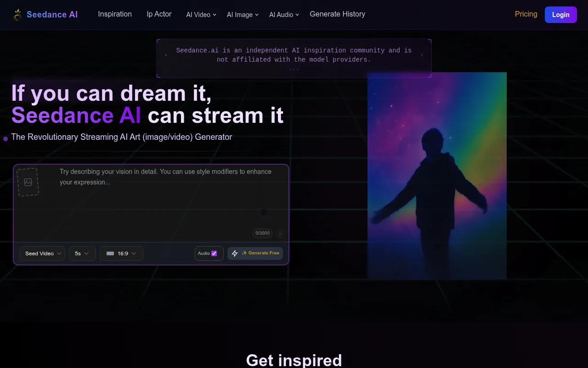Image resolution: width=588 pixels, height=368 pixels.
Task: Click the image upload placeholder icon
Action: click(x=28, y=182)
